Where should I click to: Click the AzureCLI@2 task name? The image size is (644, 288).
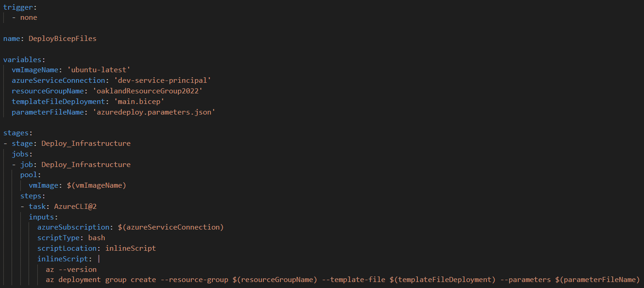click(x=75, y=207)
